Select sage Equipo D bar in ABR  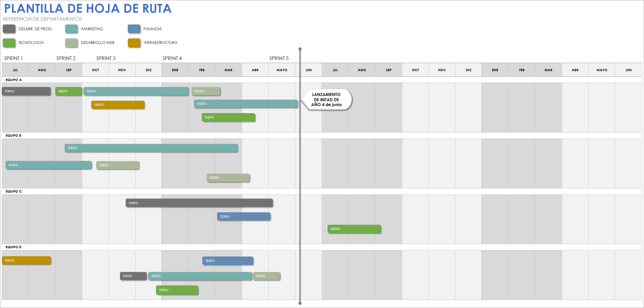[x=267, y=276]
